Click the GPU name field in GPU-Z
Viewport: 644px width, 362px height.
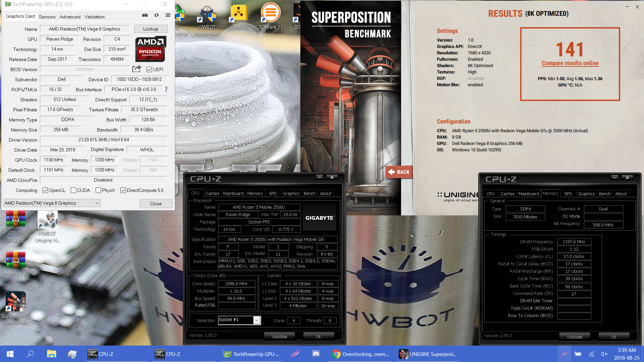pyautogui.click(x=85, y=29)
